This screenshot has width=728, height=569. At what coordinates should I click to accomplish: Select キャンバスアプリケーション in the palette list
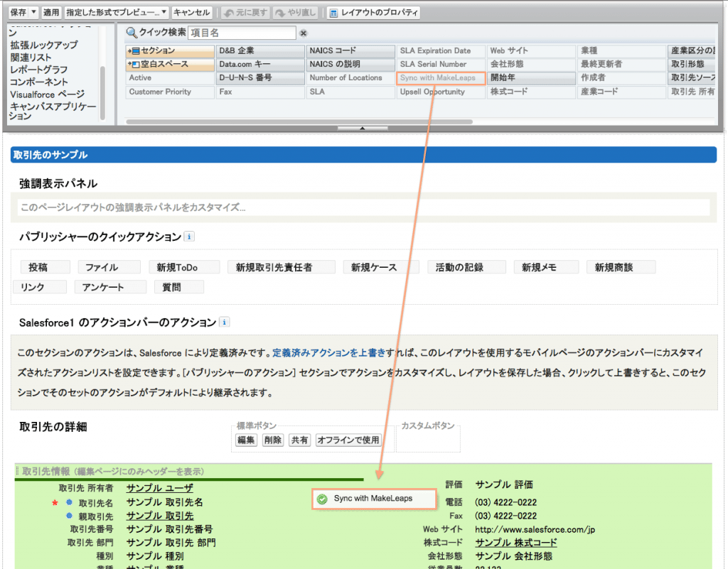coord(53,111)
